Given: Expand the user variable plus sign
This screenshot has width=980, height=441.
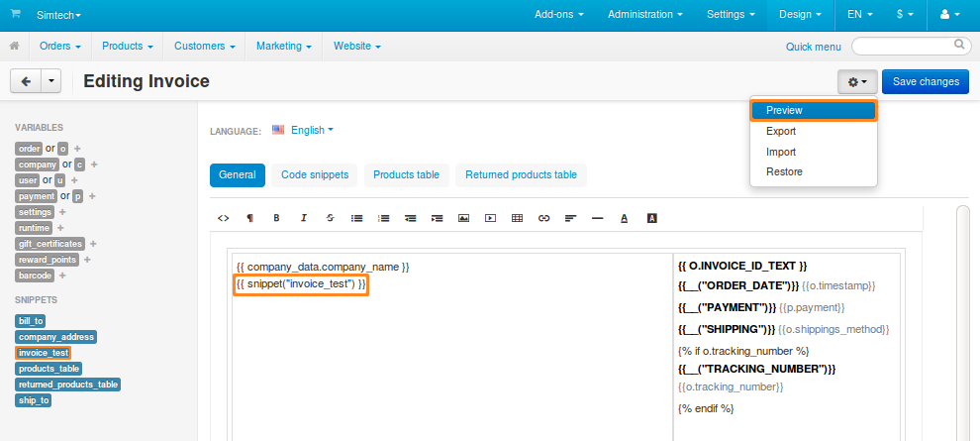Looking at the screenshot, I should coord(74,180).
